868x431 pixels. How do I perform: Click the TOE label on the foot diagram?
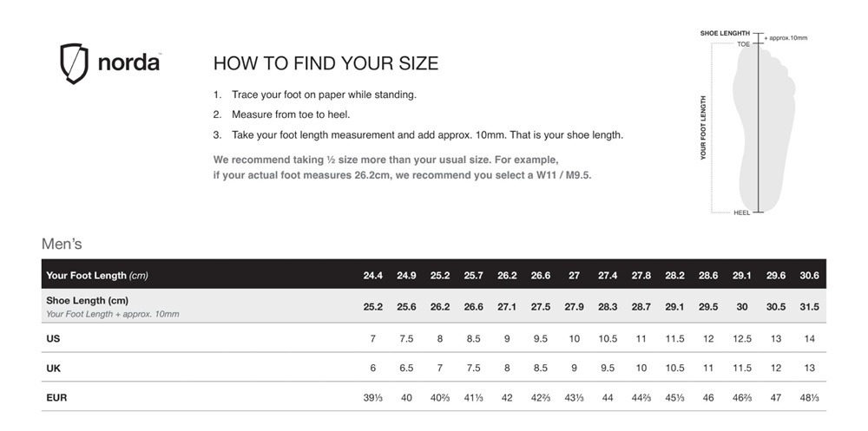click(x=743, y=43)
